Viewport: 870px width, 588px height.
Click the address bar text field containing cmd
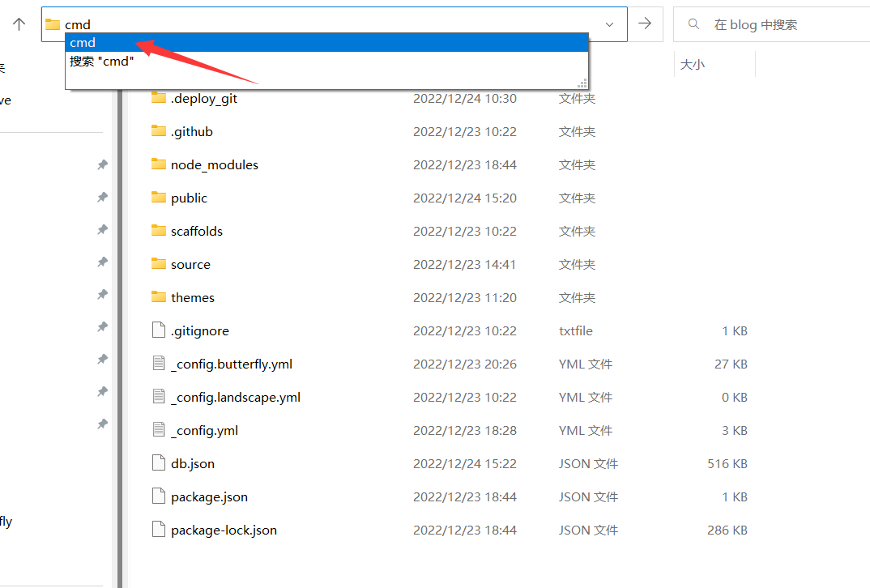click(324, 24)
